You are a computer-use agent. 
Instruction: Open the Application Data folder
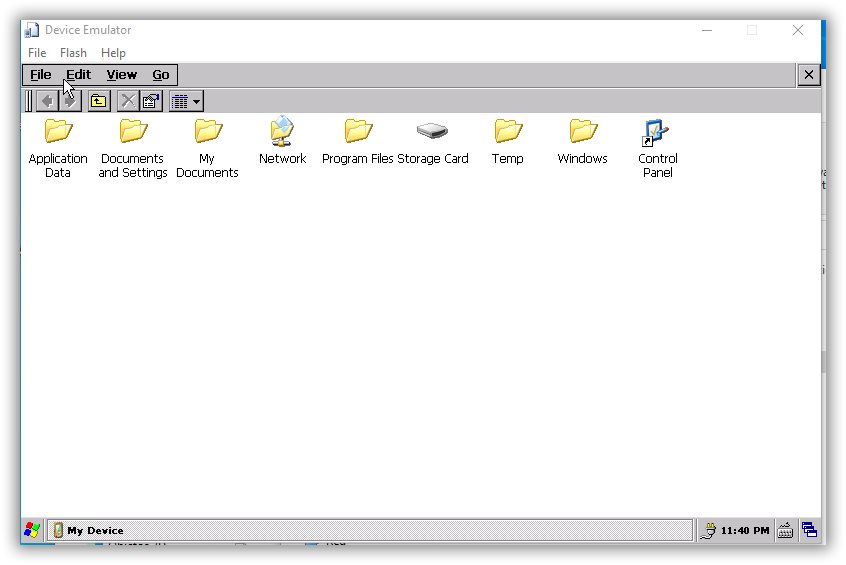(x=58, y=148)
